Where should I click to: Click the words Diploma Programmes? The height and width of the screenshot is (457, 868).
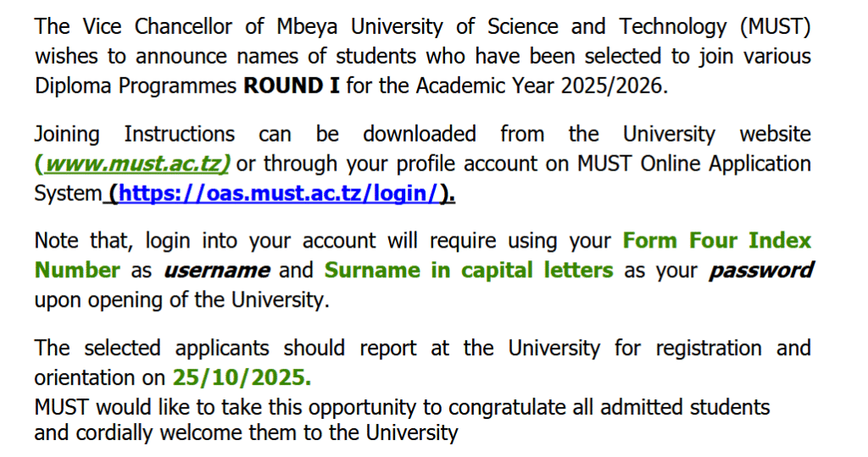pos(135,86)
